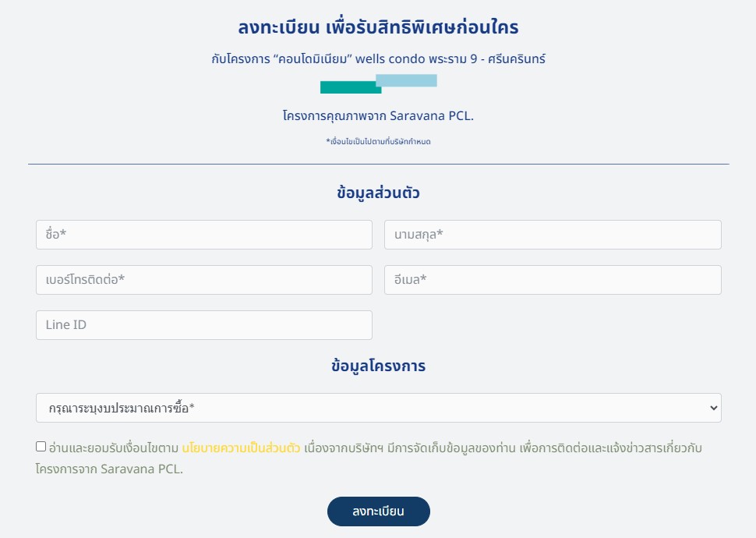Click the โครงการคุณภาพจาก Saravana PCL. text
The height and width of the screenshot is (538, 756).
[378, 116]
